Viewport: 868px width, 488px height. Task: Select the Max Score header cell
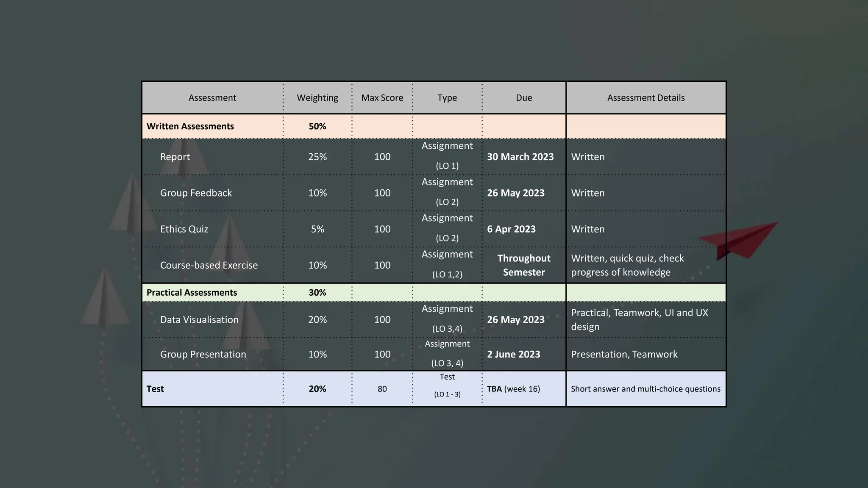(x=382, y=98)
